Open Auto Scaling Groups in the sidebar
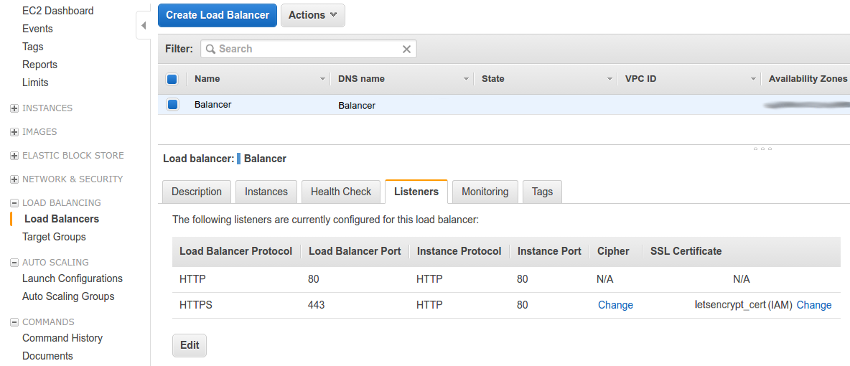Image resolution: width=850 pixels, height=366 pixels. pos(68,297)
